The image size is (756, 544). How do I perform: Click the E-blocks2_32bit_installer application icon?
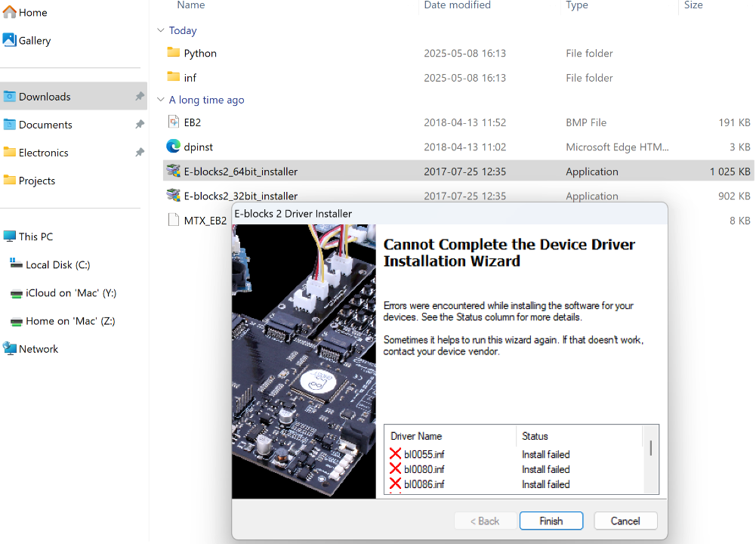click(173, 196)
